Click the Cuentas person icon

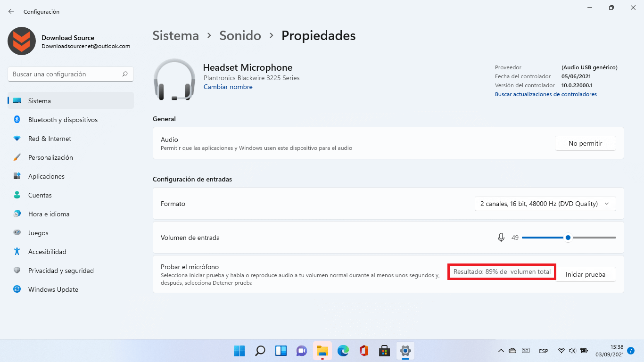17,195
